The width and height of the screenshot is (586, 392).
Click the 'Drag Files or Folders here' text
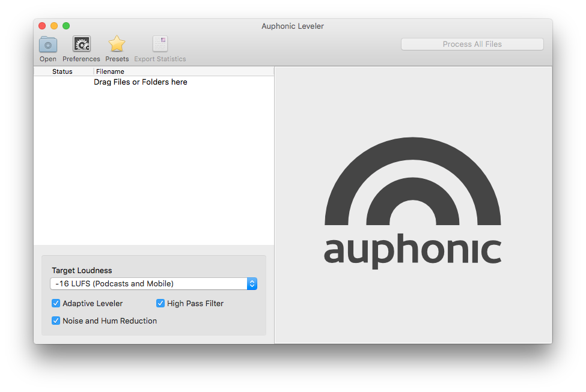click(x=141, y=82)
